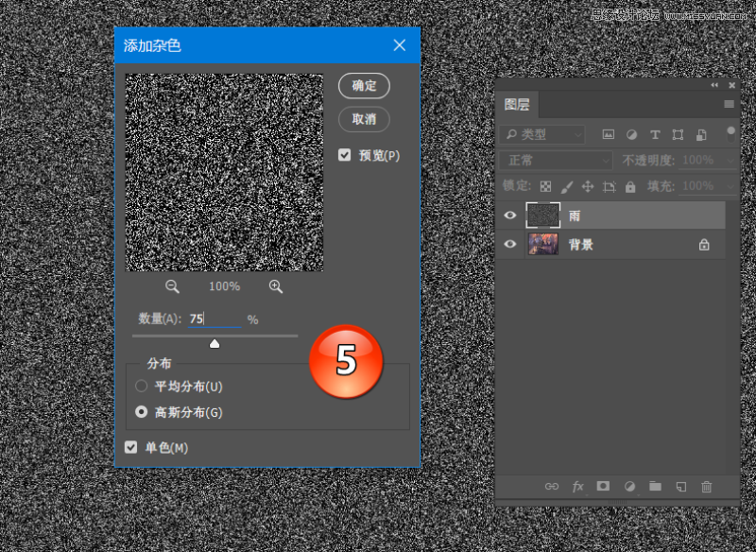Create a new group with the folder icon
Viewport: 756px width, 552px height.
[x=656, y=487]
